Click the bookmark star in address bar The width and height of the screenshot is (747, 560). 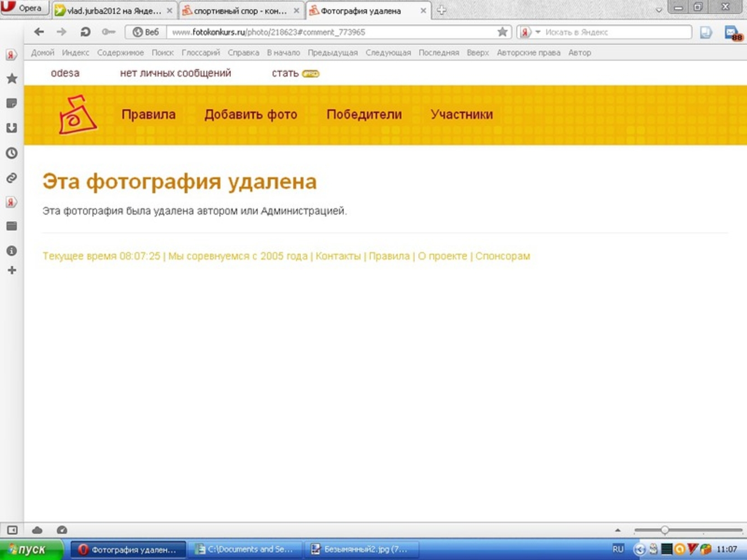click(x=503, y=32)
